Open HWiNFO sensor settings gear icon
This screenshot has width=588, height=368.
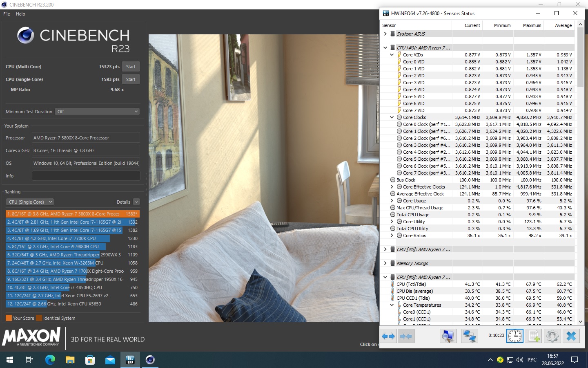click(x=552, y=336)
